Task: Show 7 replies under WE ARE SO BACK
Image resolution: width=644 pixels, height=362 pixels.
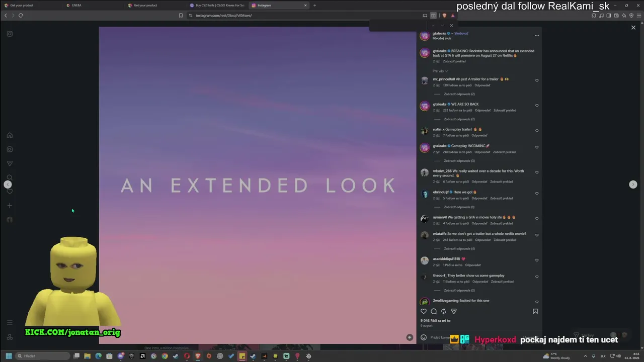Action: click(459, 119)
